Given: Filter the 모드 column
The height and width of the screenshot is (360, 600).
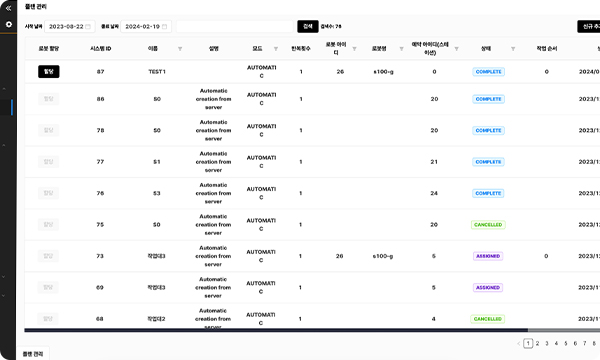Looking at the screenshot, I should [x=276, y=49].
